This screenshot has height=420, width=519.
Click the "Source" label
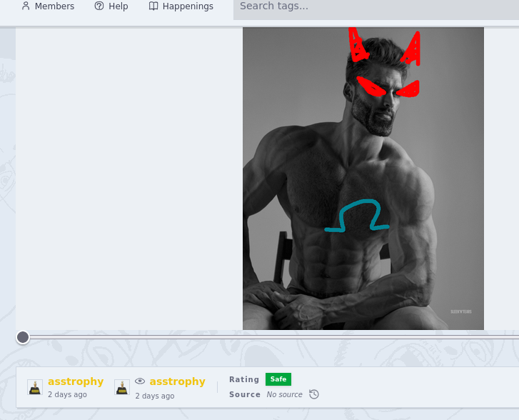coord(245,394)
